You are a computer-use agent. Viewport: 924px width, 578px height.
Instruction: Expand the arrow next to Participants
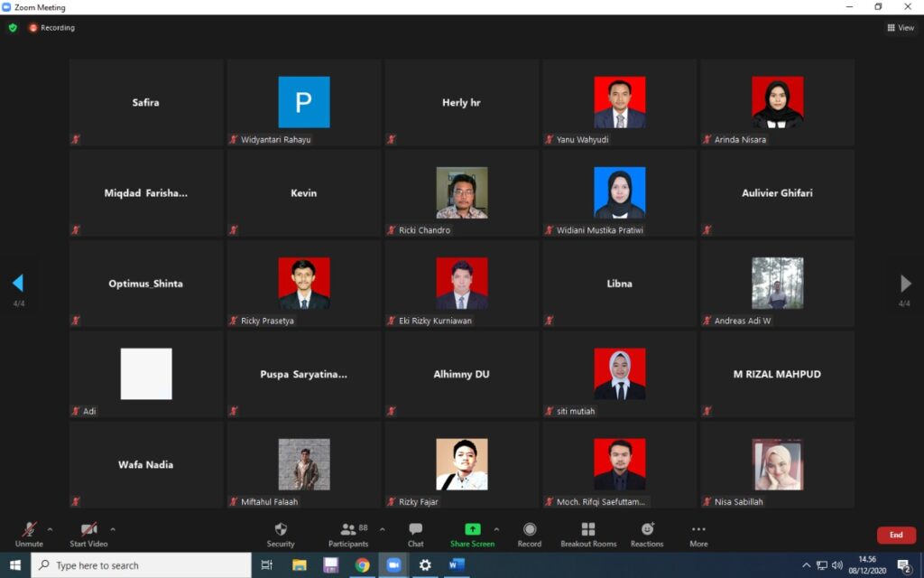383,529
